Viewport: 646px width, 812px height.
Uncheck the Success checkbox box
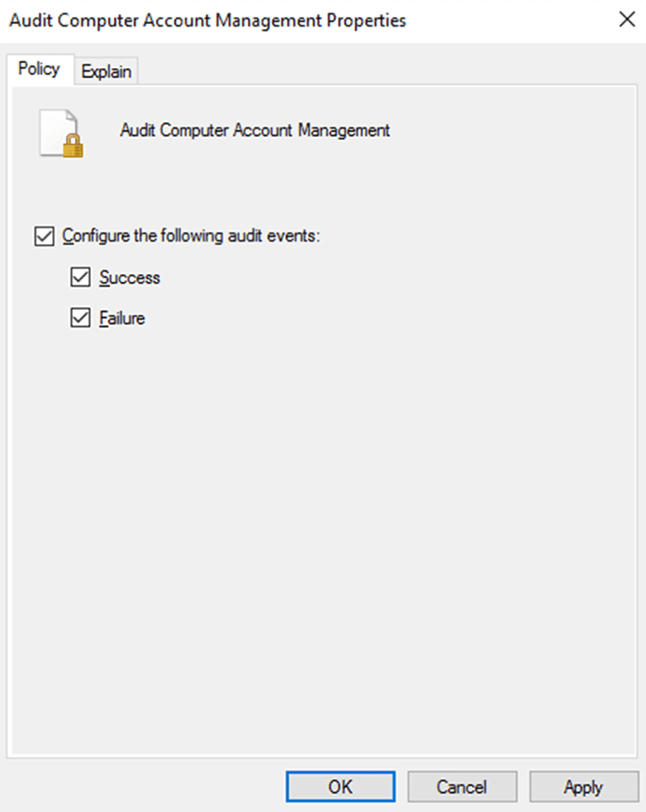(x=81, y=278)
